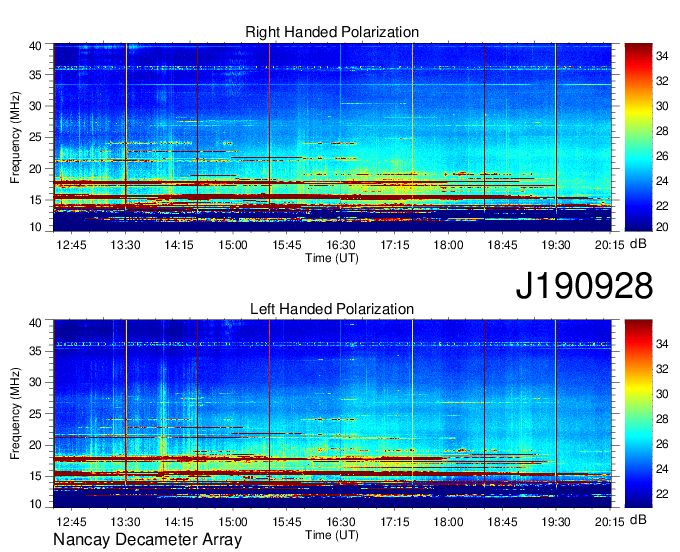This screenshot has width=680, height=552.
Task: Click the "13:30" time tick under Left Handed plot
Action: pos(125,522)
